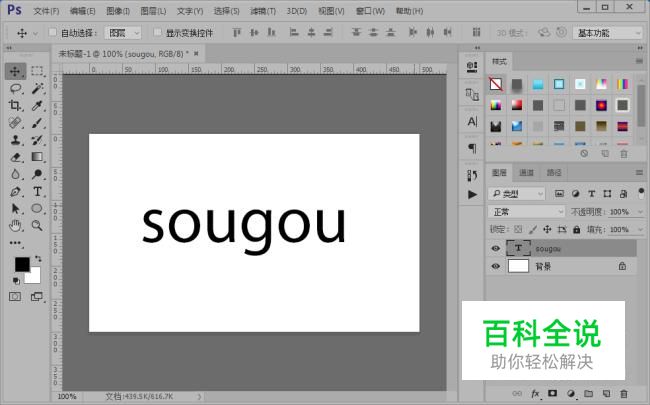
Task: Open the blend mode dropdown
Action: coord(526,212)
